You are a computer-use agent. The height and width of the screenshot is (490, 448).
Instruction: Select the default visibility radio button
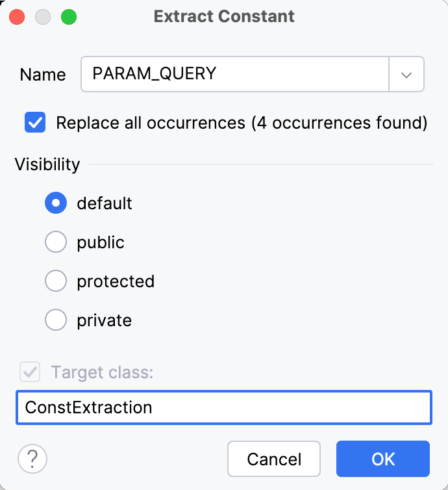56,203
